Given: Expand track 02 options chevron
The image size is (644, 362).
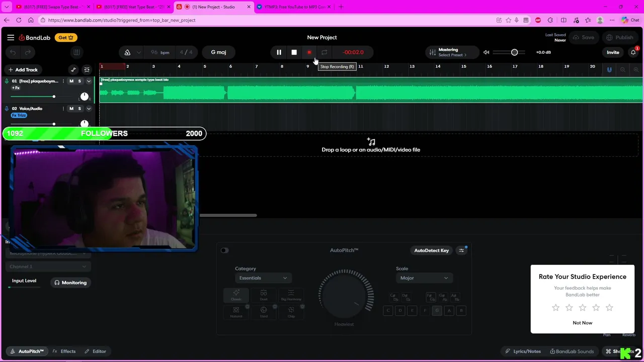Looking at the screenshot, I should click(x=89, y=109).
